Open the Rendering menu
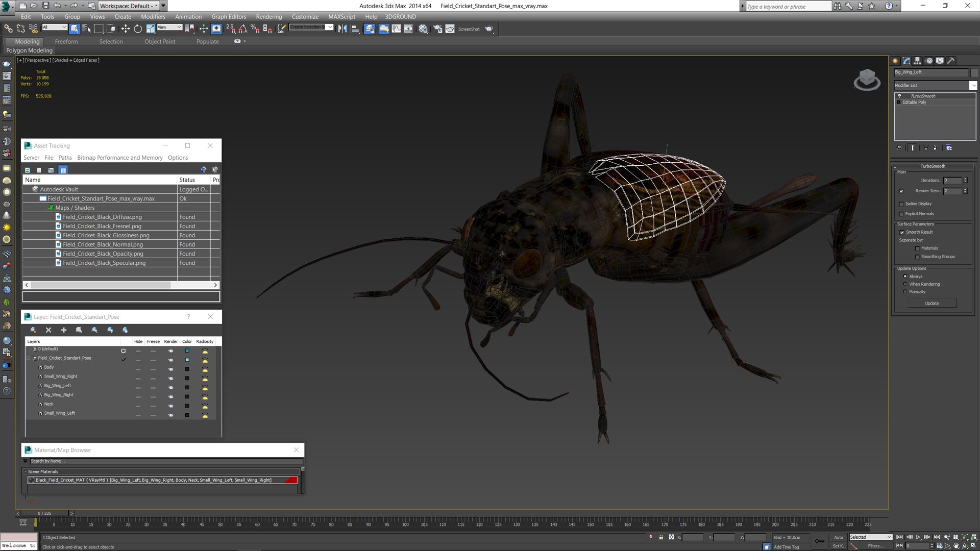980x551 pixels. coord(268,17)
